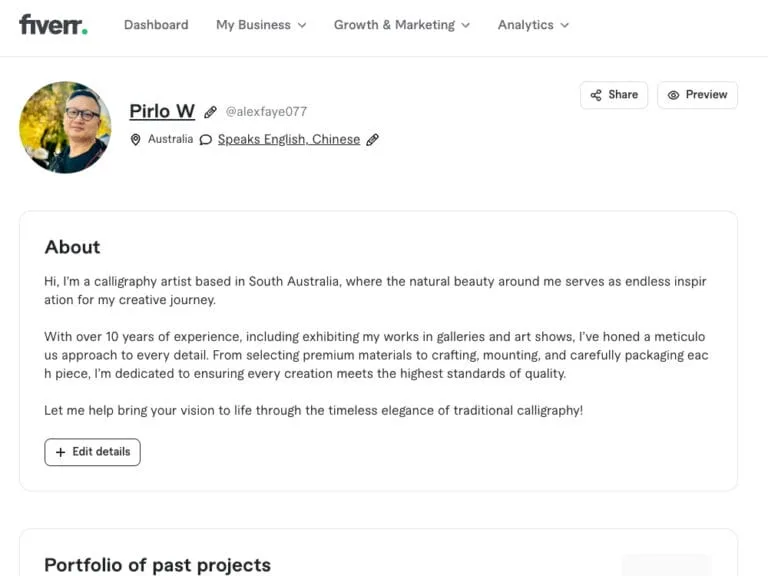This screenshot has height=576, width=768.
Task: Click the Fiverr logo
Action: click(53, 25)
